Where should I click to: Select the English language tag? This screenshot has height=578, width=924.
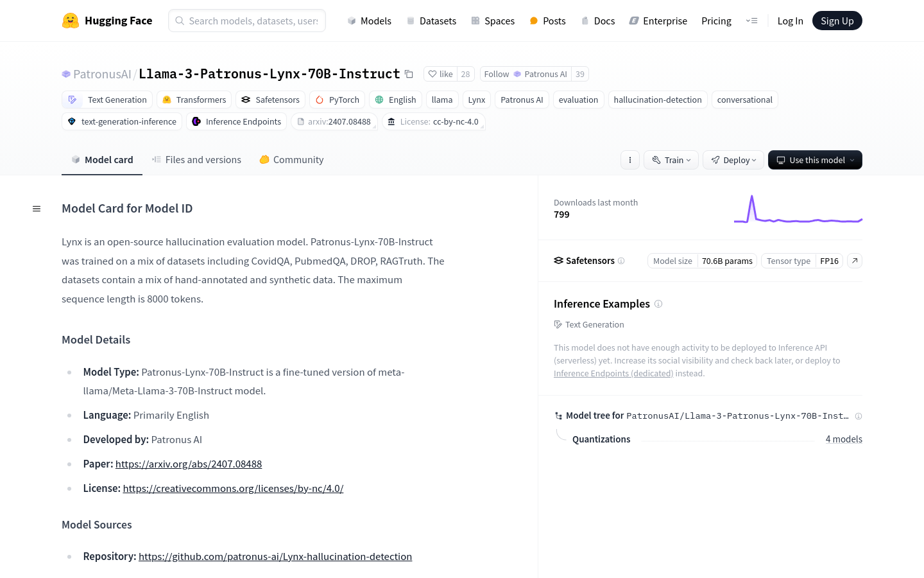[x=395, y=100]
